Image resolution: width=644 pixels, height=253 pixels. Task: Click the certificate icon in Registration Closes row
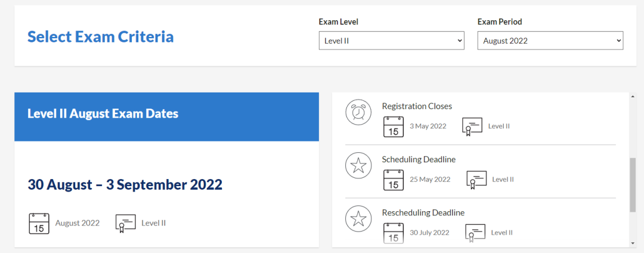point(472,126)
